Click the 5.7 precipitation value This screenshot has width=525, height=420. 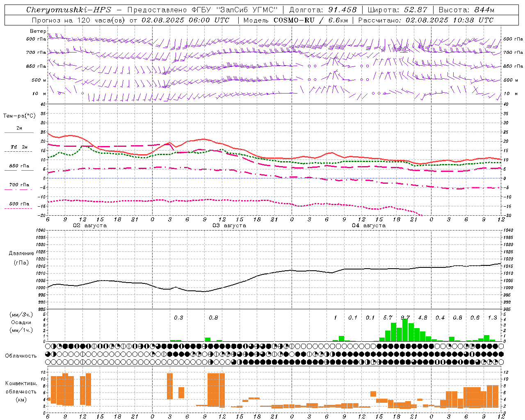point(388,317)
